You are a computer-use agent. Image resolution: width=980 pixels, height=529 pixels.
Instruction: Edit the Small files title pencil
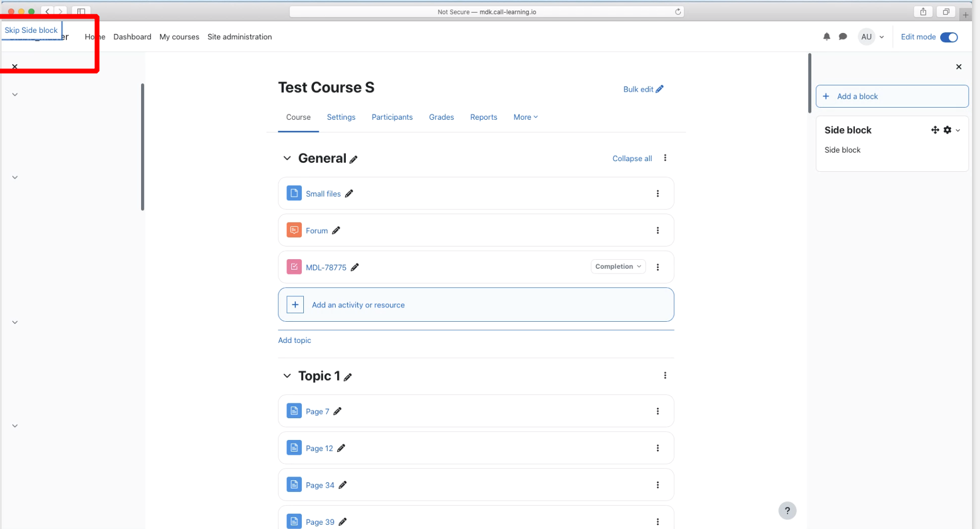coord(349,193)
